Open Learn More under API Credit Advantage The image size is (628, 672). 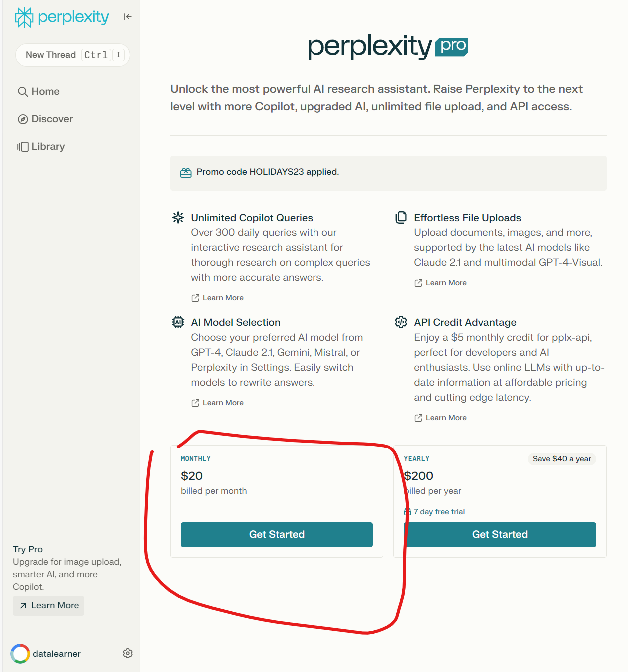[x=441, y=418]
